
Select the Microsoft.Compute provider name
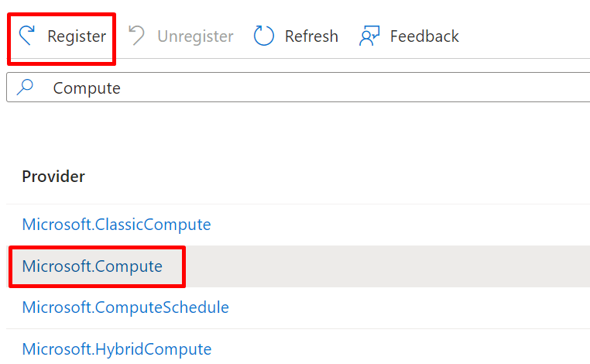tap(92, 266)
